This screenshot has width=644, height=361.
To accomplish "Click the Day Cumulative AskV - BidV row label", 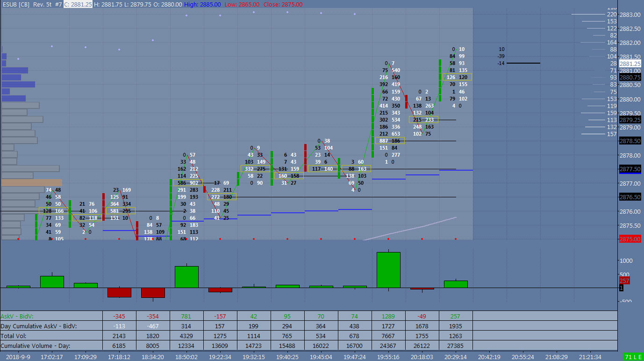I will (39, 326).
